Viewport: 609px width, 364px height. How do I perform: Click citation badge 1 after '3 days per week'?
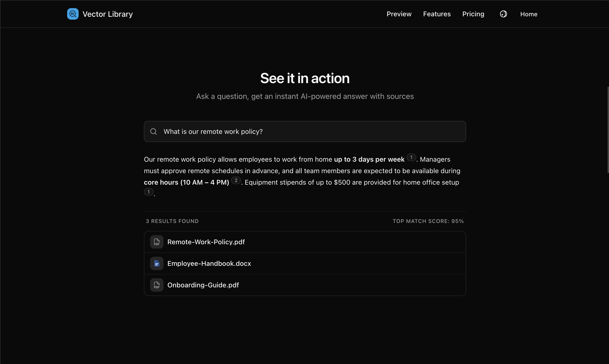tap(411, 158)
